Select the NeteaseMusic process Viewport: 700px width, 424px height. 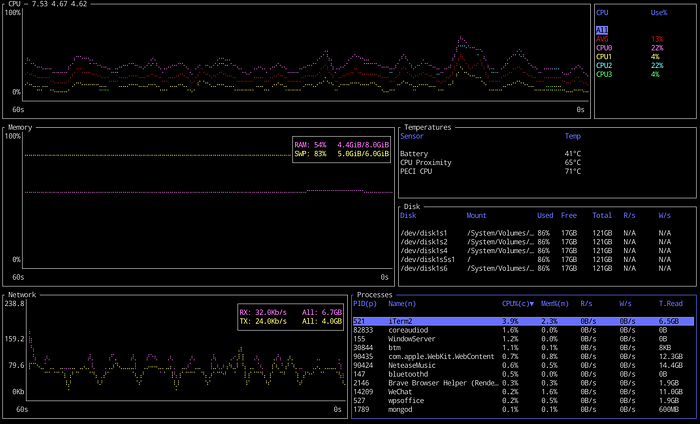(x=523, y=366)
